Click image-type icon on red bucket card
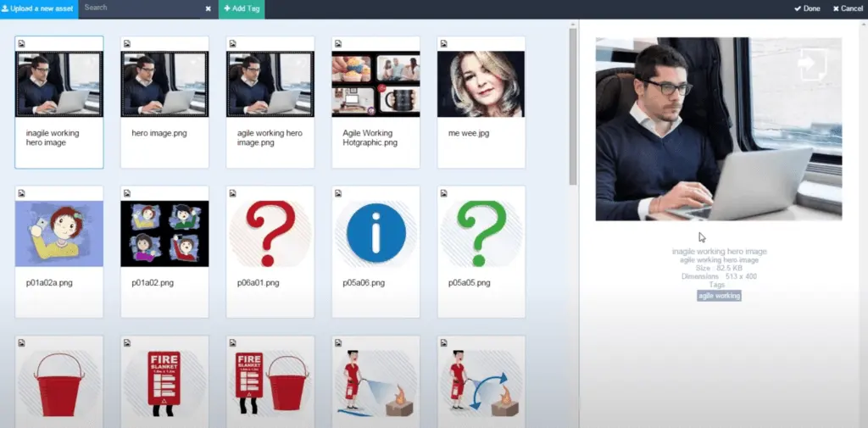868x428 pixels. [x=21, y=342]
